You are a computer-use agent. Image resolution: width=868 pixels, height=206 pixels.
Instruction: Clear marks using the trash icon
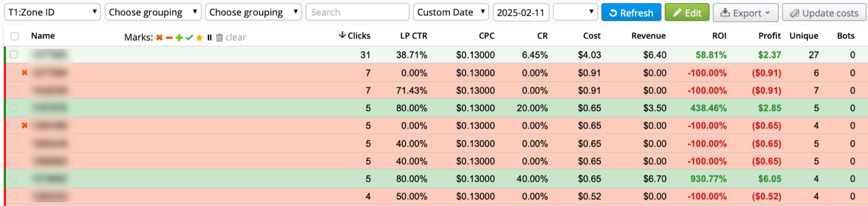pyautogui.click(x=219, y=38)
